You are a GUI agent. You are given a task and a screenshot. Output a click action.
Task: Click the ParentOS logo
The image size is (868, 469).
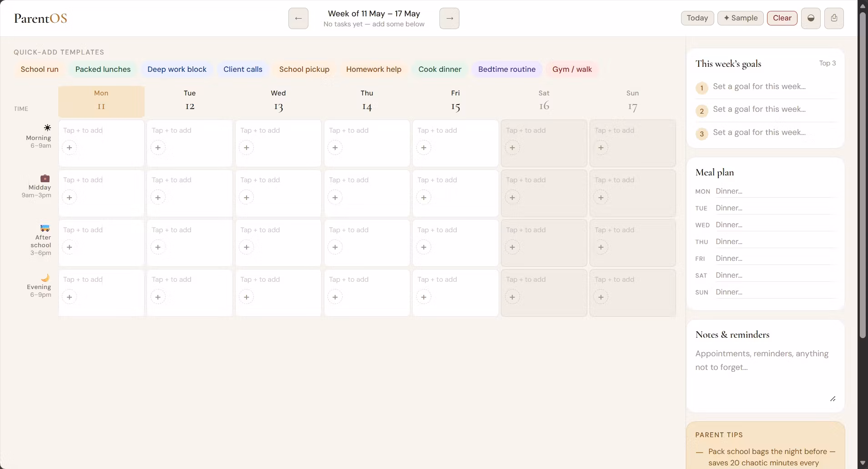(x=40, y=18)
